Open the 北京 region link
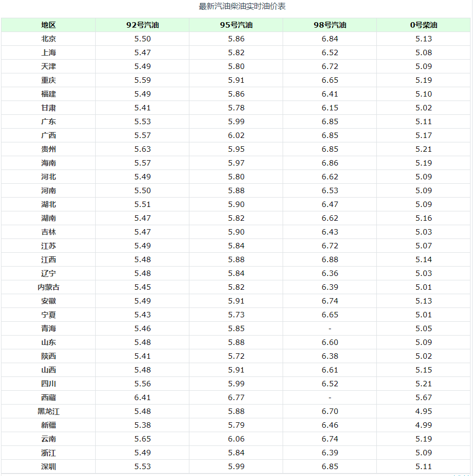Screen dimensions: 473x476 pos(49,39)
